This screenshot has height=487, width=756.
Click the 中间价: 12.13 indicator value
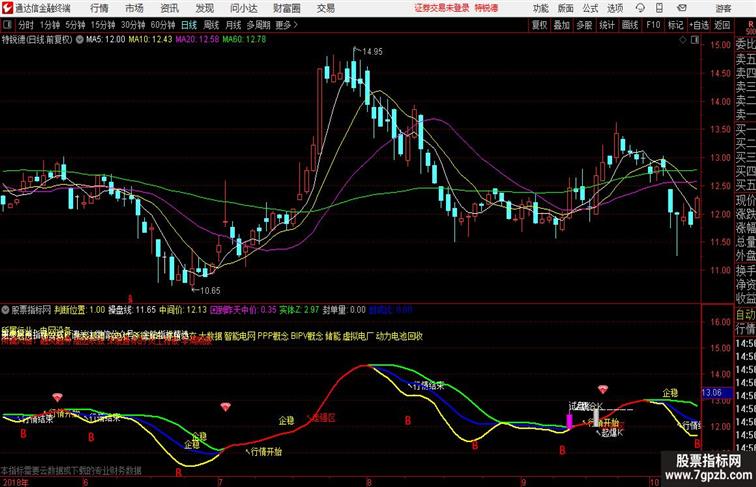tap(183, 310)
